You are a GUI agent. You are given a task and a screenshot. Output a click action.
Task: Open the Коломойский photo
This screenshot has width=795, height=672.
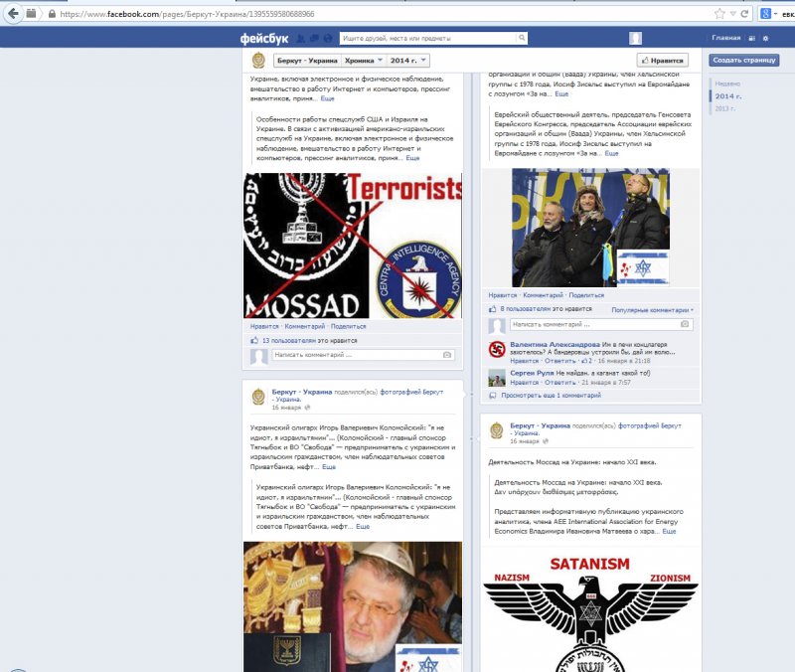click(x=353, y=606)
